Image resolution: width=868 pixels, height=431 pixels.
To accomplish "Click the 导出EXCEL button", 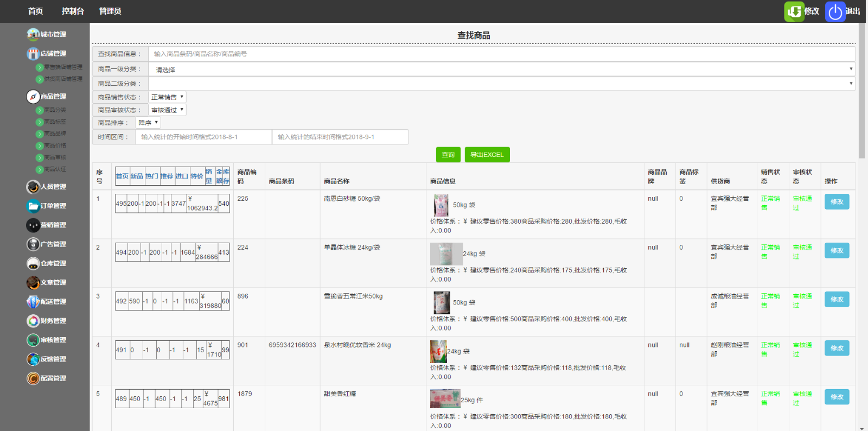I will 487,155.
